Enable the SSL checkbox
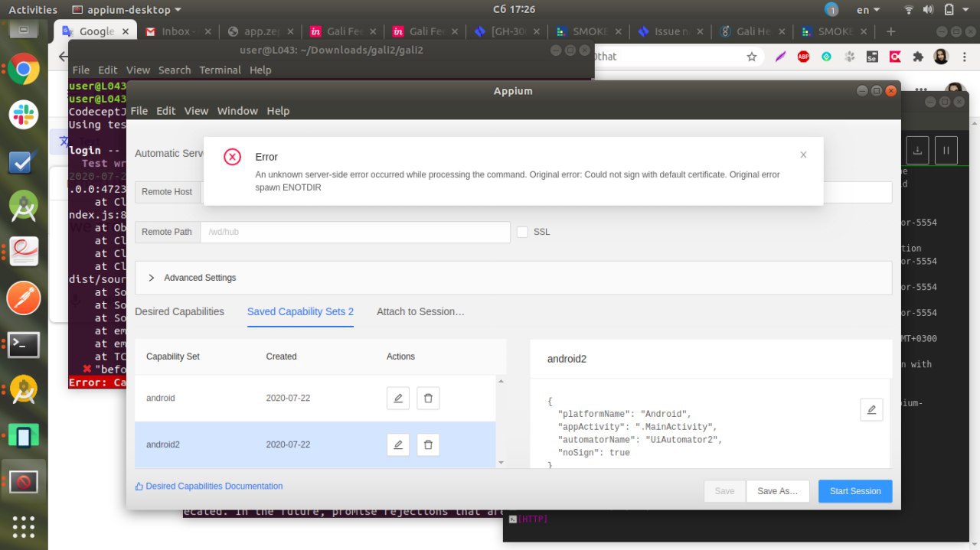This screenshot has height=550, width=980. [522, 232]
